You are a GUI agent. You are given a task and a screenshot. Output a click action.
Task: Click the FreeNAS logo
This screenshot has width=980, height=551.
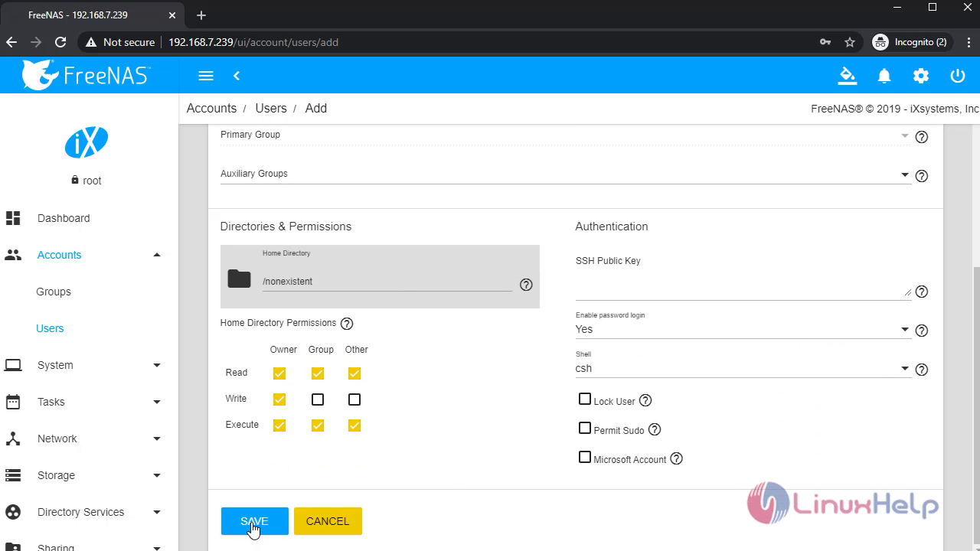(x=87, y=75)
